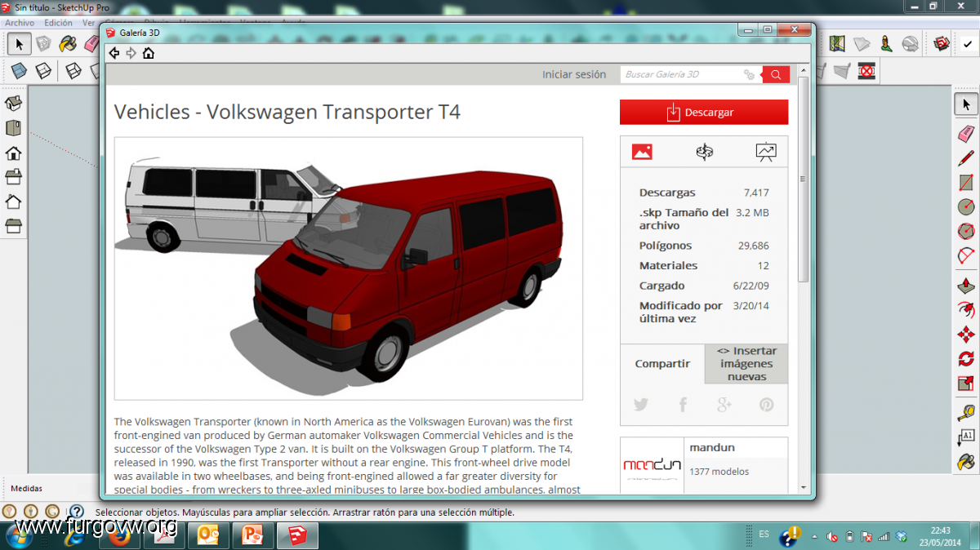Click the mandun author logo thumbnail

(x=652, y=466)
